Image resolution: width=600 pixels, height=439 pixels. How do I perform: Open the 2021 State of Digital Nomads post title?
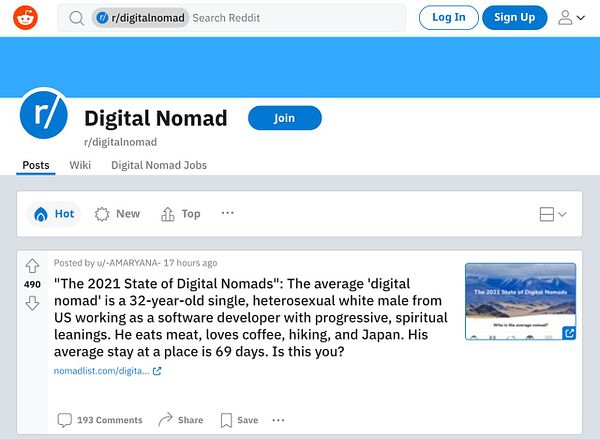pos(251,318)
